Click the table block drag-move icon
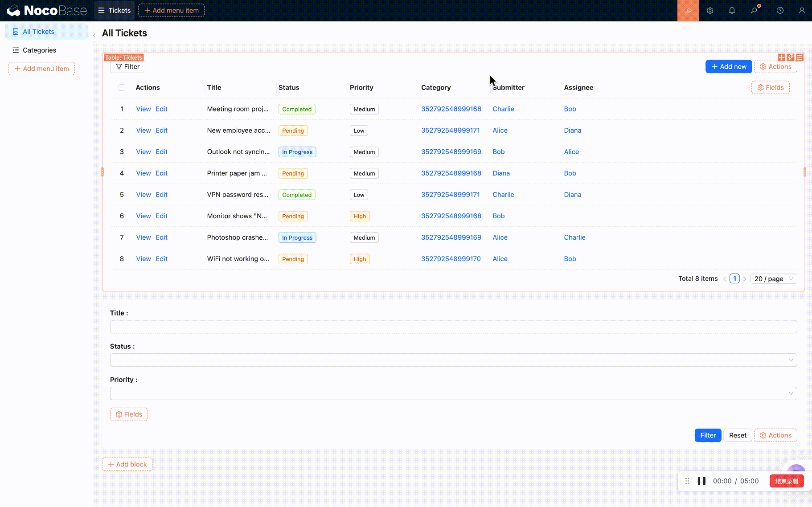The width and height of the screenshot is (812, 507). point(781,57)
